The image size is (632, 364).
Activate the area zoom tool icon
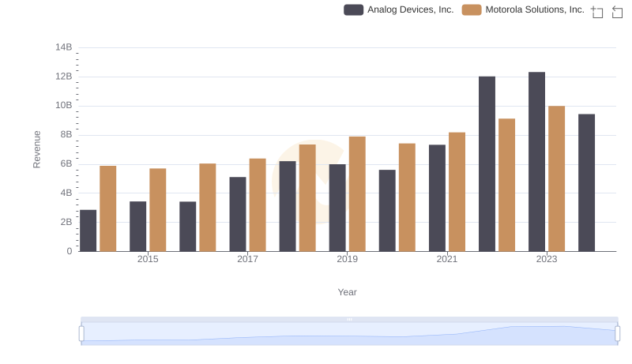pyautogui.click(x=597, y=12)
